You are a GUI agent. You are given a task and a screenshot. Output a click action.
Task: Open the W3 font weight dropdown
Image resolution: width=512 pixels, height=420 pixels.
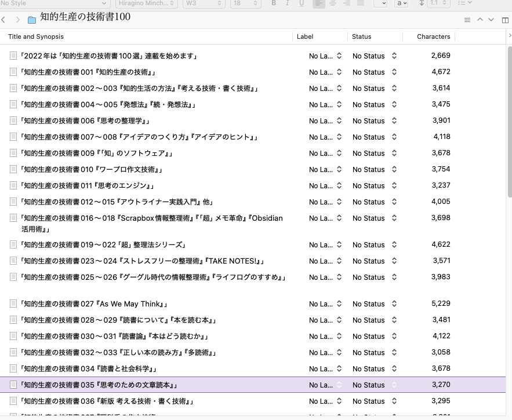pyautogui.click(x=204, y=3)
